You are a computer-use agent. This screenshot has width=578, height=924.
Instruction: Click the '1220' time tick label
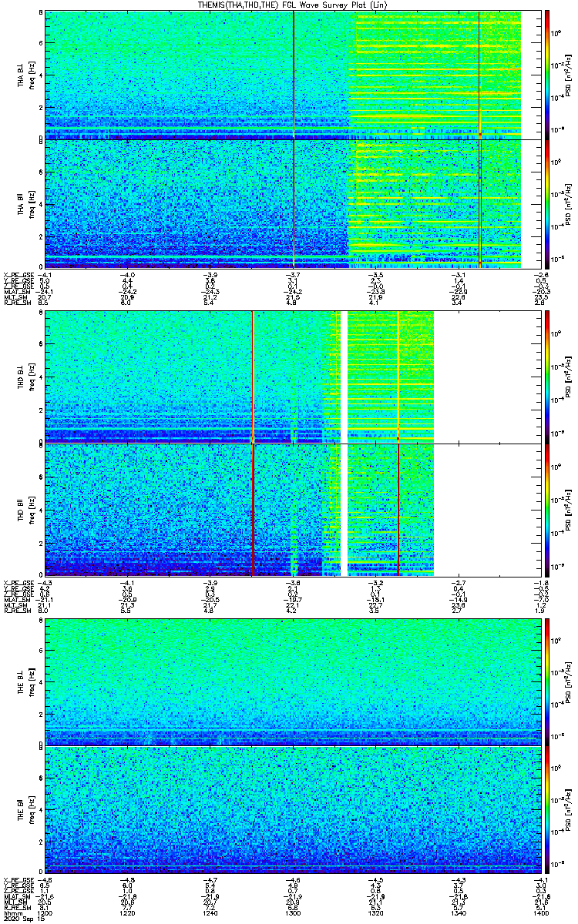tap(128, 912)
